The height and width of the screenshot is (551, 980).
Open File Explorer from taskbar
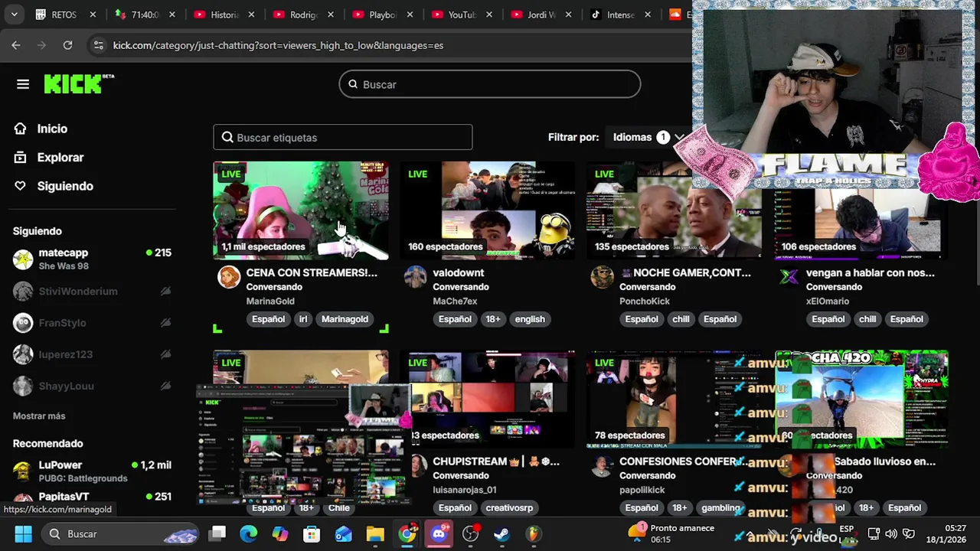375,533
